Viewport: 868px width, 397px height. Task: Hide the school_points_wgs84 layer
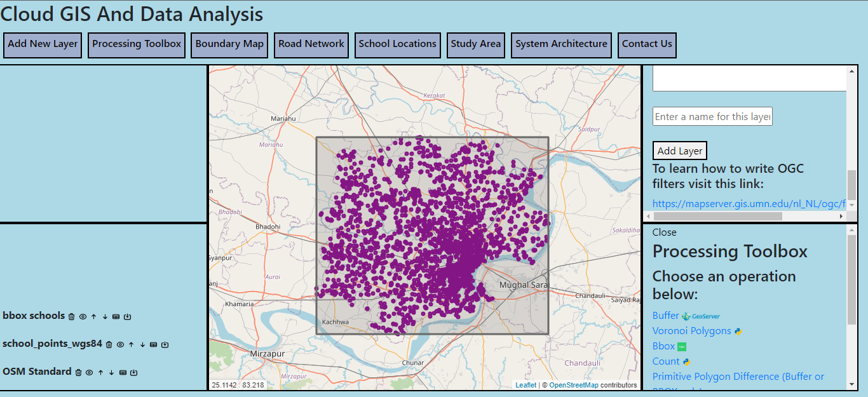click(x=120, y=344)
